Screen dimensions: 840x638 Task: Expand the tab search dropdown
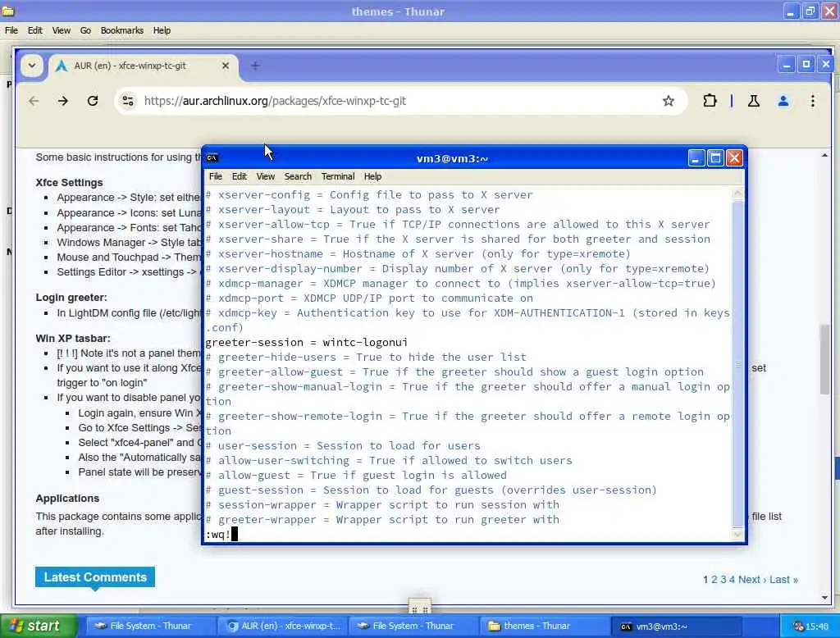click(x=32, y=66)
